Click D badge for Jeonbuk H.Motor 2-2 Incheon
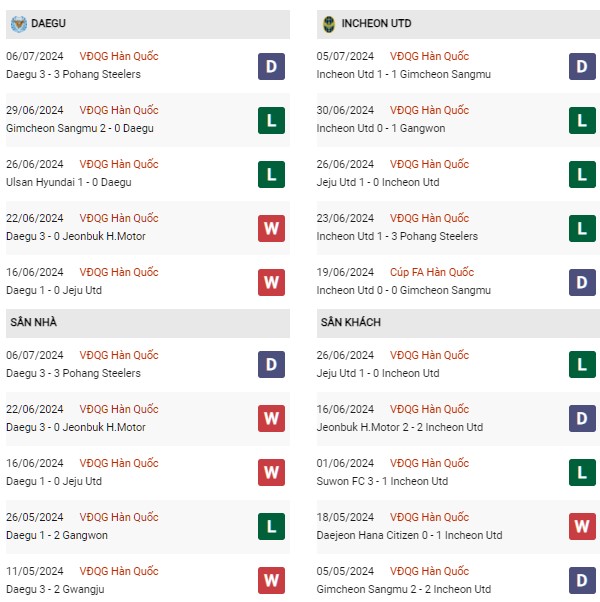600x602 pixels. (582, 418)
